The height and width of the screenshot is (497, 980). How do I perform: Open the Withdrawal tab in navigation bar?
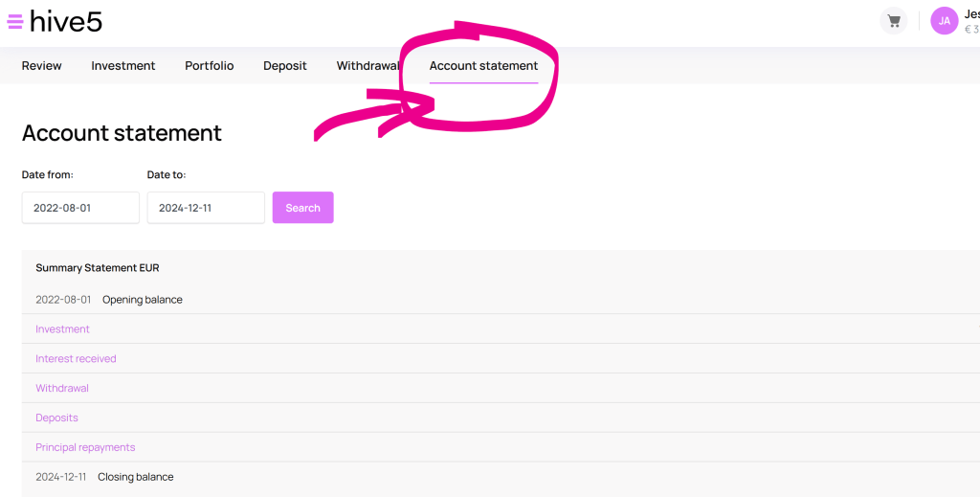(x=367, y=66)
